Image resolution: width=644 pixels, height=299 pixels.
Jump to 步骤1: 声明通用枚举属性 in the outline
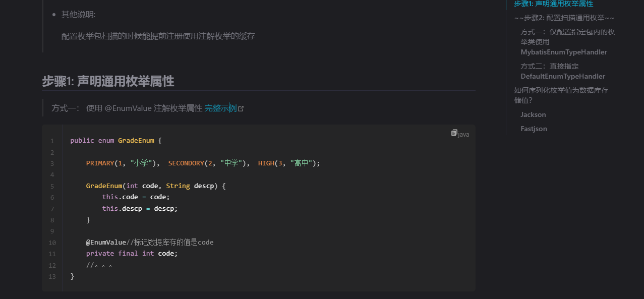click(553, 4)
